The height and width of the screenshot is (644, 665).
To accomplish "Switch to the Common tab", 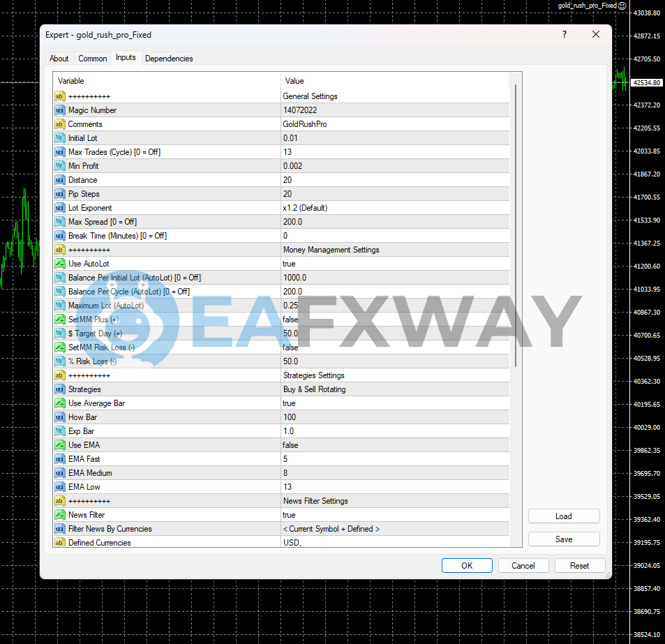I will point(93,59).
